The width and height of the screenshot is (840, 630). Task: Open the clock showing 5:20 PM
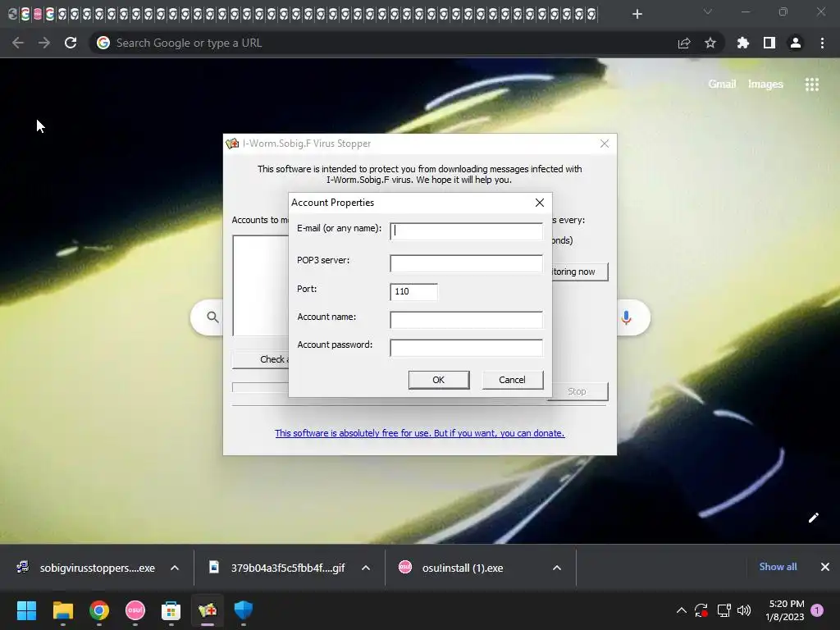[785, 610]
